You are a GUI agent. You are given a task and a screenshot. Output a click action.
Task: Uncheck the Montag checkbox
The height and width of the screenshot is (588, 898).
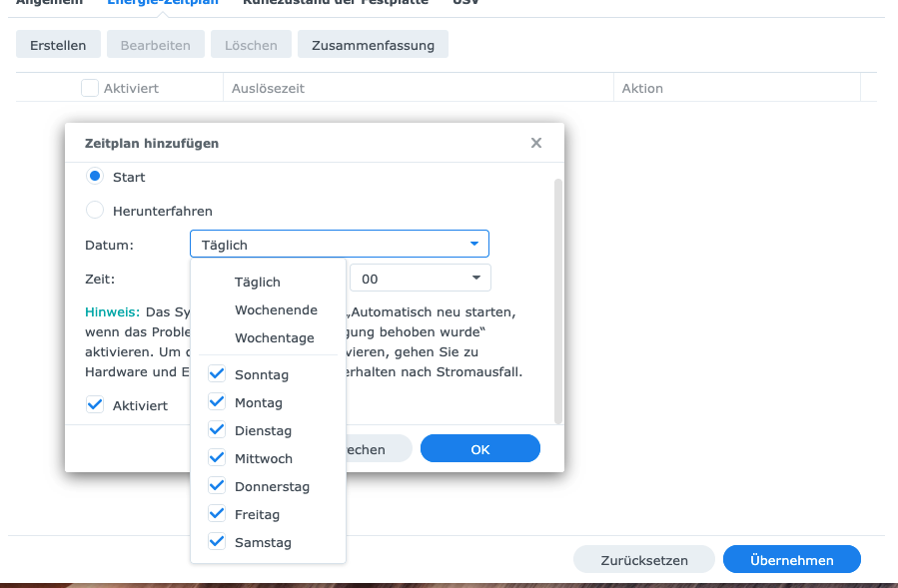click(217, 402)
